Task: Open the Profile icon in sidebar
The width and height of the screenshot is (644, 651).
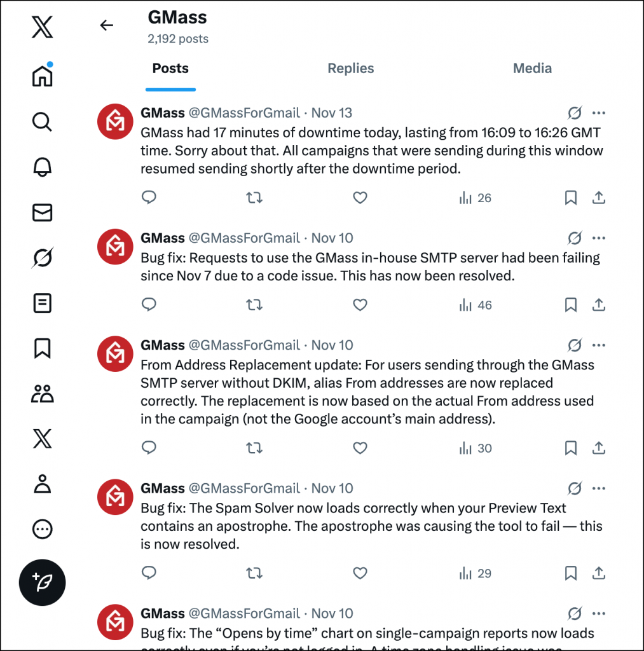Action: pos(42,484)
